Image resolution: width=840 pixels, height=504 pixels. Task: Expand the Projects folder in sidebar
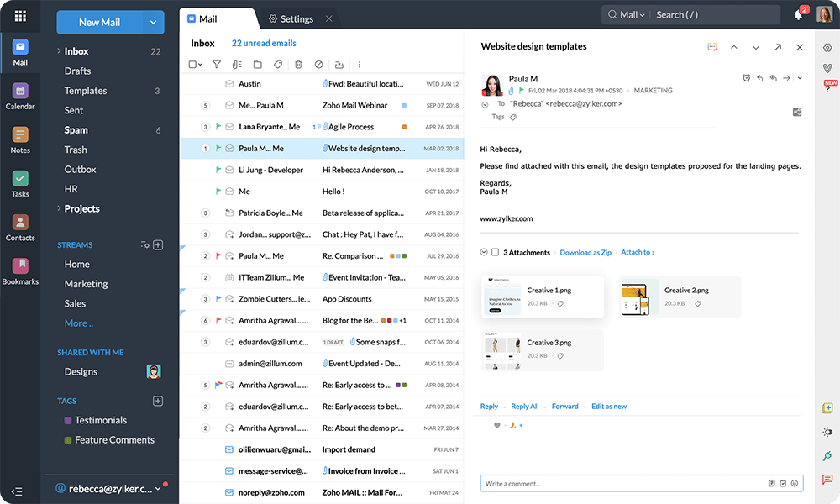[x=59, y=208]
